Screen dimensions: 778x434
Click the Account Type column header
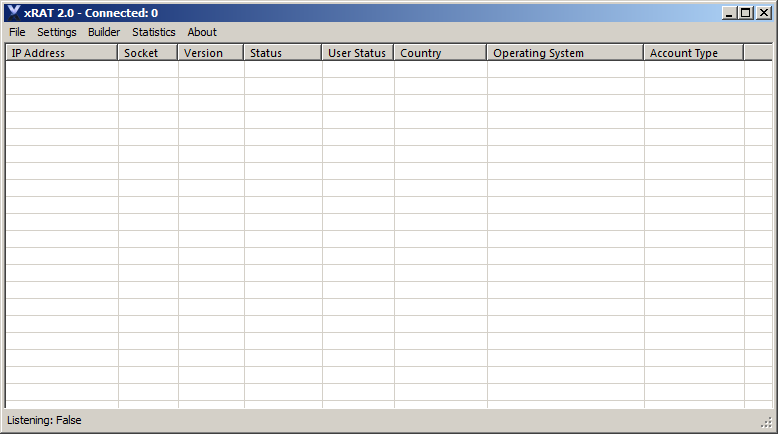[x=693, y=53]
